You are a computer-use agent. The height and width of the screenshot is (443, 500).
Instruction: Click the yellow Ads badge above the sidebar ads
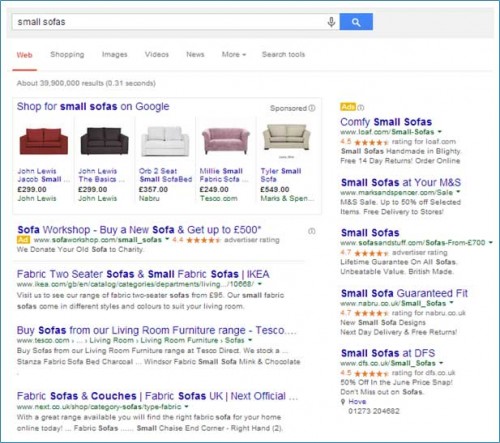(348, 107)
